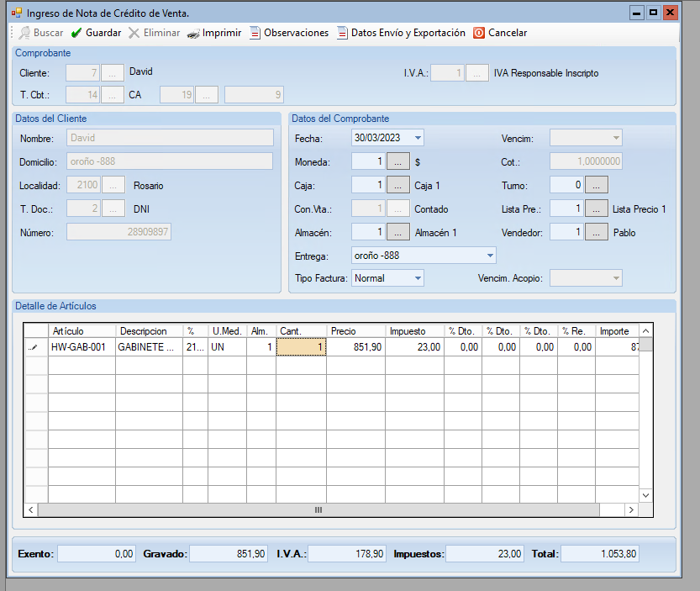Image resolution: width=700 pixels, height=591 pixels.
Task: Click the Vendedor lookup ellipsis button
Action: coord(597,232)
